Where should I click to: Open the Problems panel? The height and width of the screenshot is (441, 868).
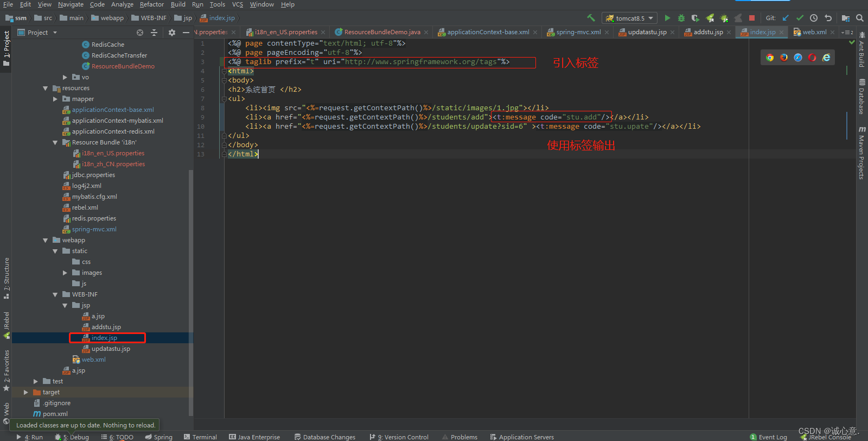point(460,437)
